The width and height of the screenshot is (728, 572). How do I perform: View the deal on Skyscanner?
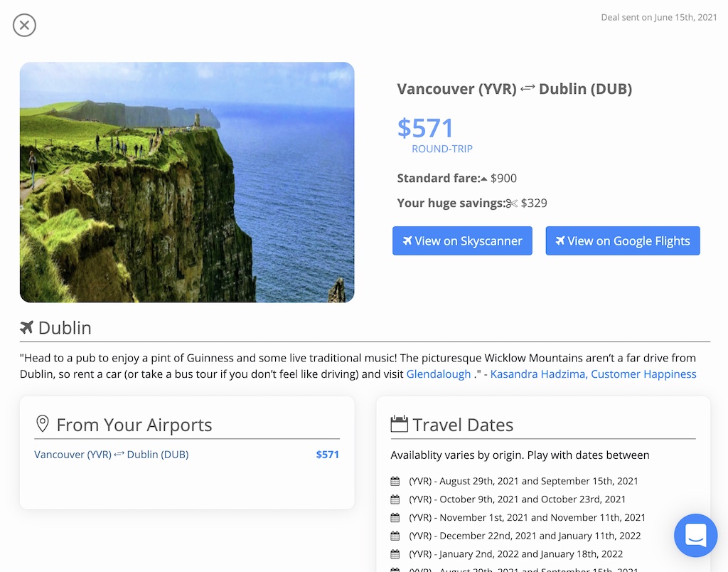point(462,240)
